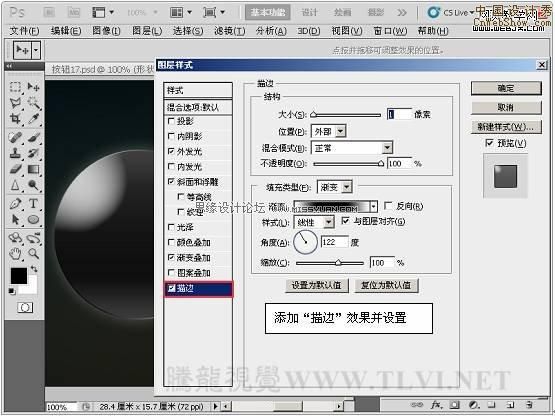
Task: Select the Magic Wand tool
Action: (x=34, y=103)
